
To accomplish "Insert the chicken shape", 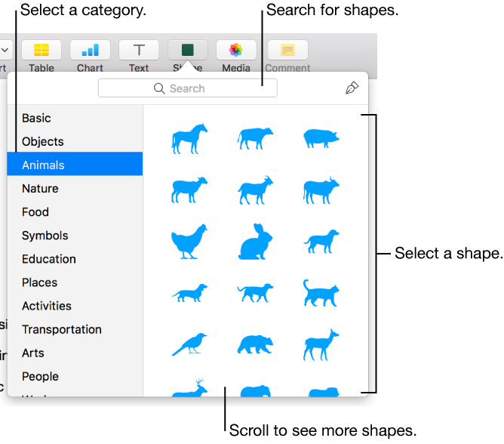I will point(189,242).
